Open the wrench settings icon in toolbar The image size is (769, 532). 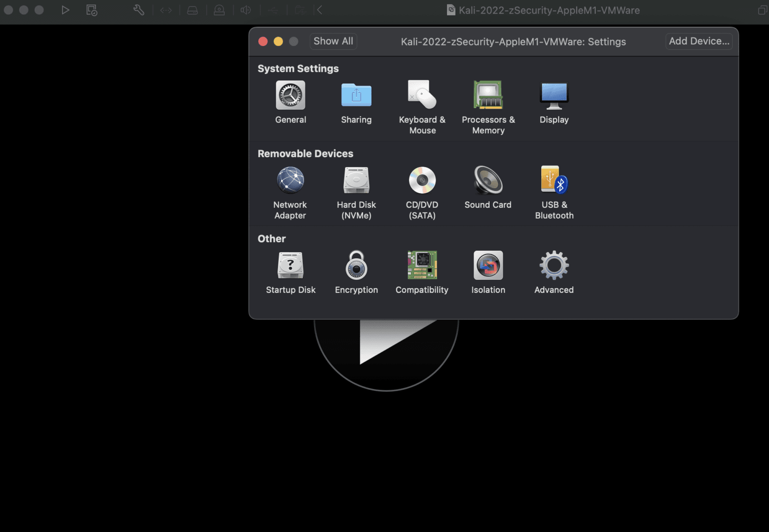(139, 10)
